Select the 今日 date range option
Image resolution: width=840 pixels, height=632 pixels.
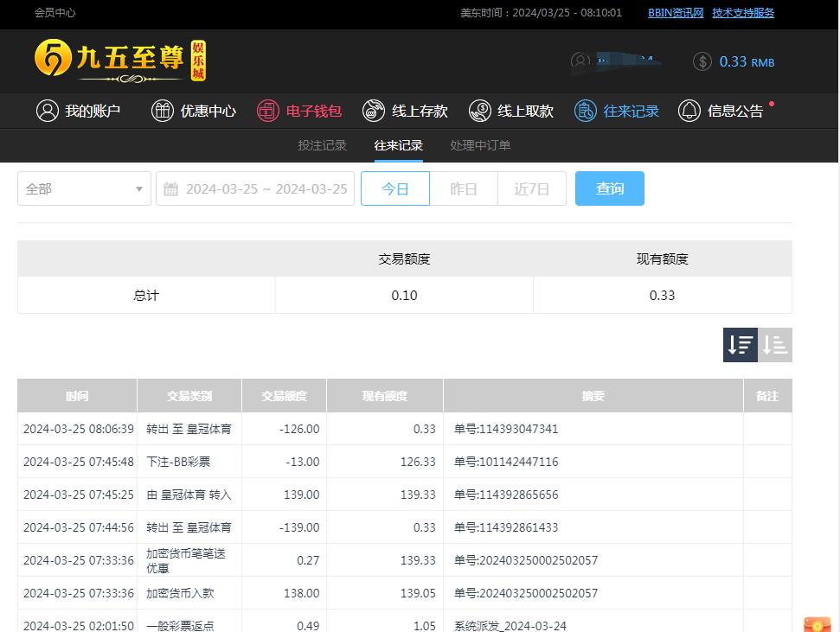(395, 188)
